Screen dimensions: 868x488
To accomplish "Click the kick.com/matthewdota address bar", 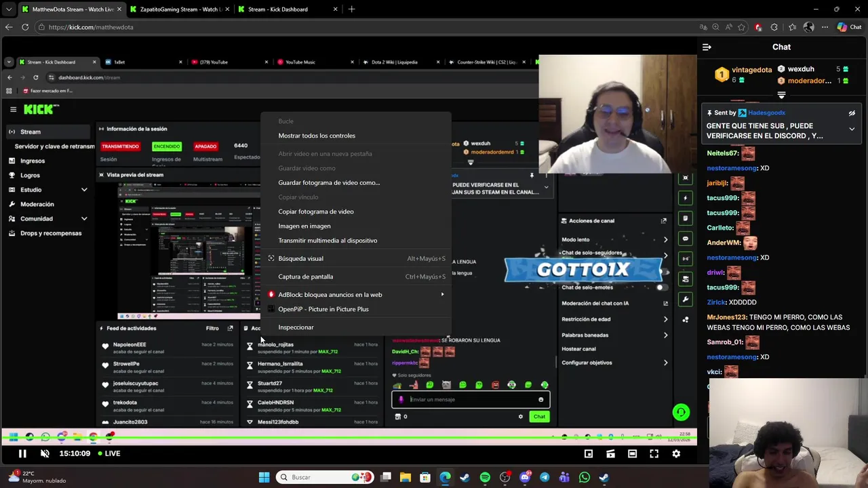I will point(366,27).
